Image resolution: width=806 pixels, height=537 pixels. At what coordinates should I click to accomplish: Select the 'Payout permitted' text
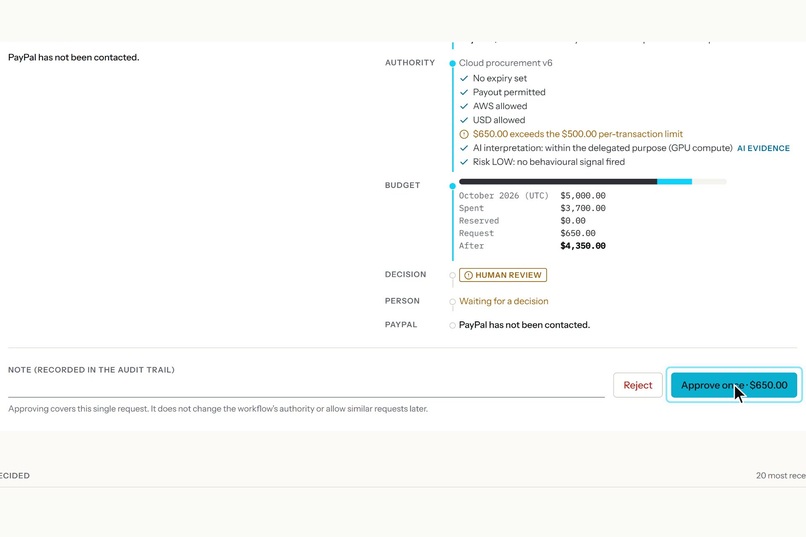(509, 92)
